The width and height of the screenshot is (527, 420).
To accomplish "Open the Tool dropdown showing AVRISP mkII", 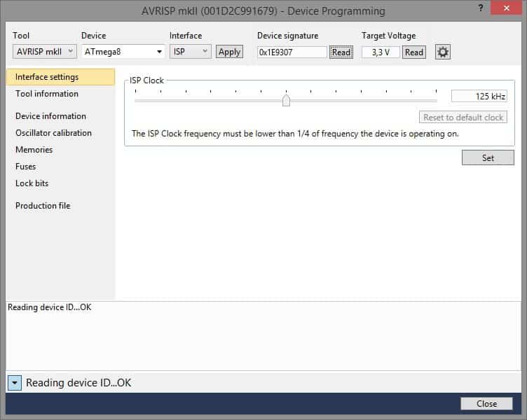I will (45, 52).
